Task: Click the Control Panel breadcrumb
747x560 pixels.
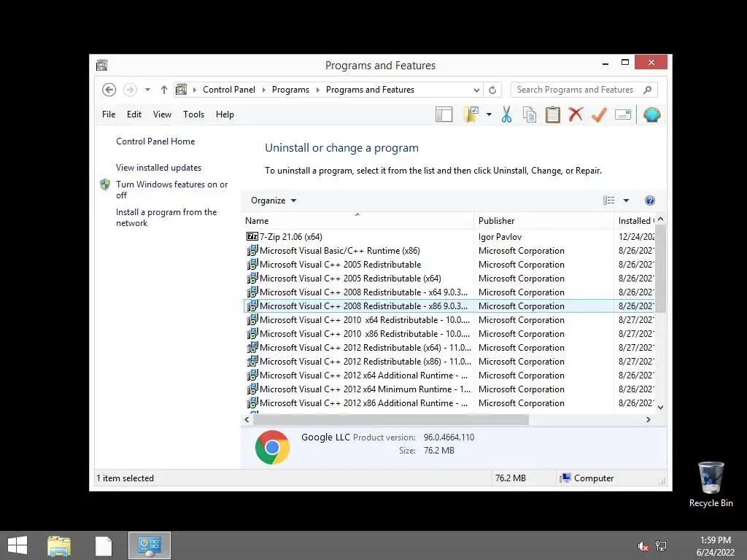Action: (228, 90)
